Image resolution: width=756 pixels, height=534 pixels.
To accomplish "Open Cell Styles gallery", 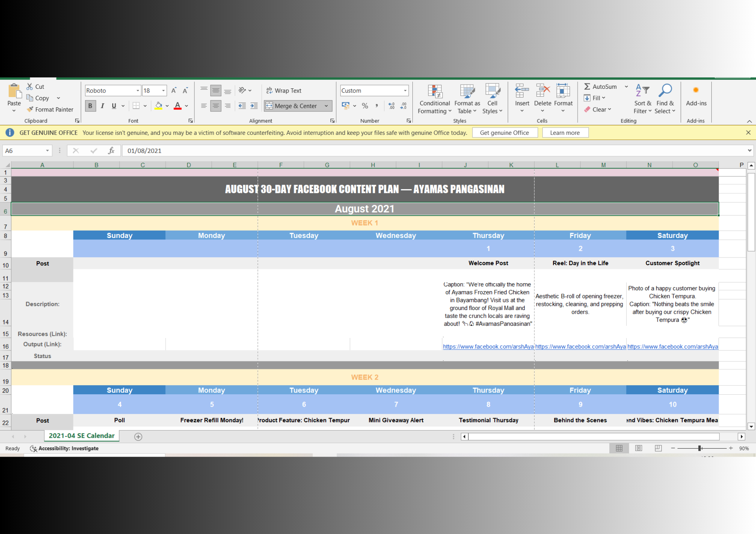I will pos(493,99).
